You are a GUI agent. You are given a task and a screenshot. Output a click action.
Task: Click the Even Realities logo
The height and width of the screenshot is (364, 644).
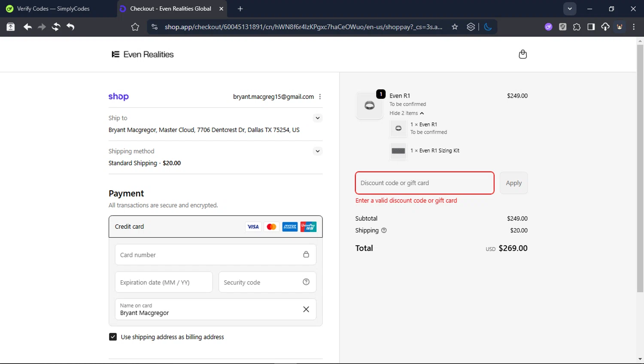143,54
